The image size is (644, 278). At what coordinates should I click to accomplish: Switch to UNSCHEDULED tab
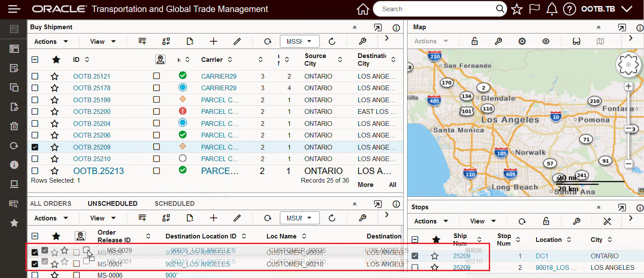(x=113, y=204)
